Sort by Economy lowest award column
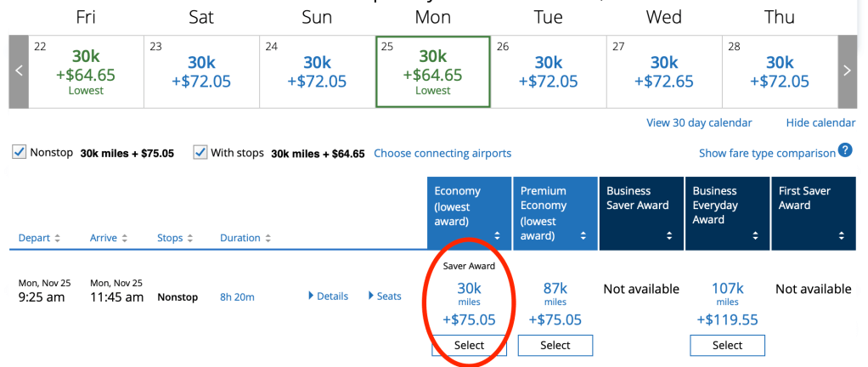868x367 pixels. point(498,235)
